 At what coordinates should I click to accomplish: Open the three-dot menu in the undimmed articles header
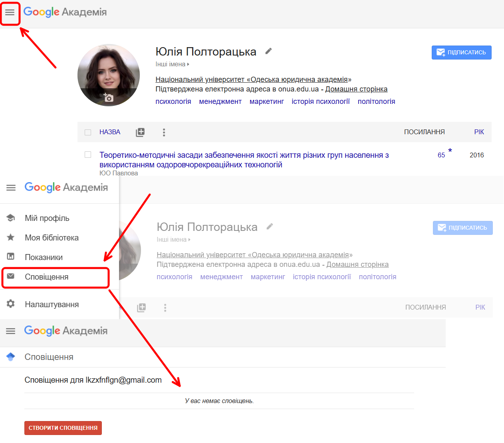164,132
